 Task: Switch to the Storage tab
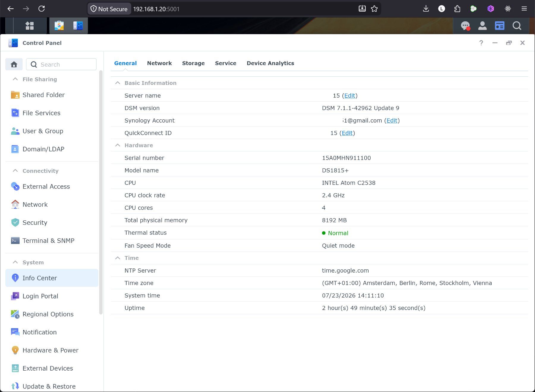pos(193,63)
